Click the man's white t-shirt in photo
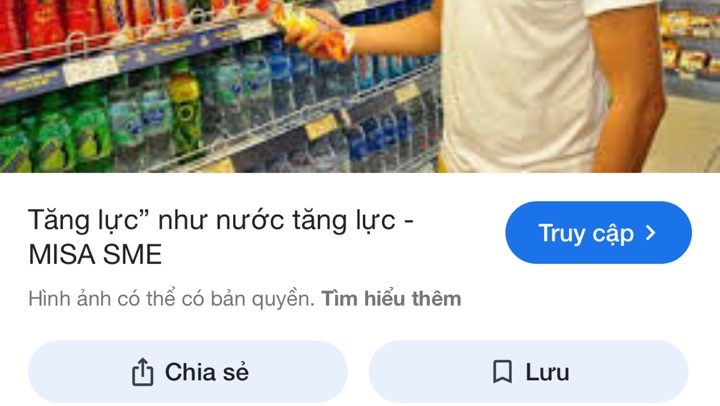 point(519,85)
